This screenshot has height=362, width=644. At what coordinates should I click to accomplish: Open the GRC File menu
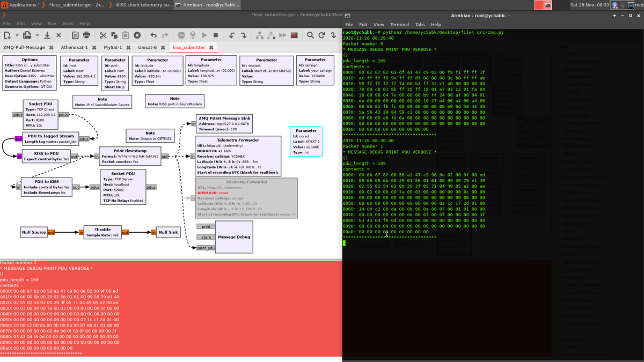(7, 24)
